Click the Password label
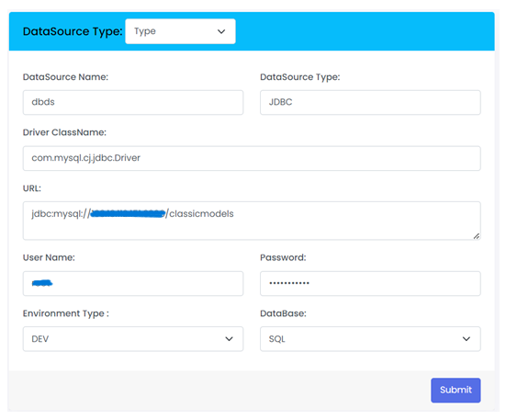The image size is (506, 420). click(x=283, y=257)
